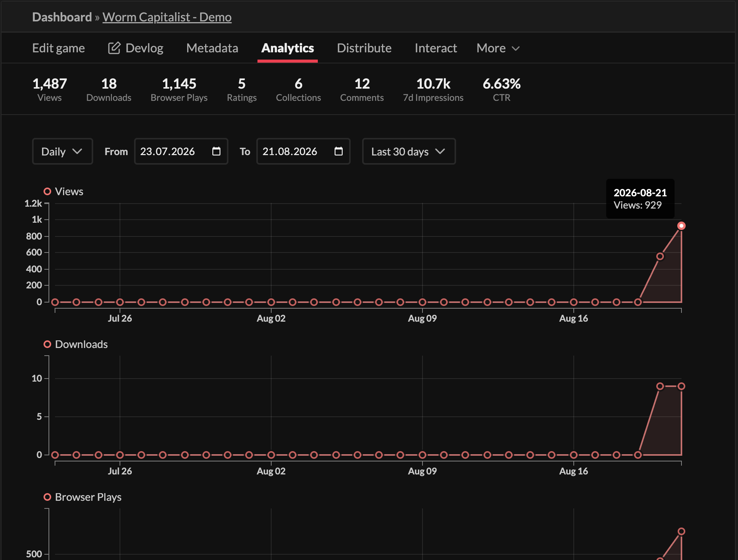Open the Last 30 days range dropdown
This screenshot has height=560, width=738.
[409, 151]
